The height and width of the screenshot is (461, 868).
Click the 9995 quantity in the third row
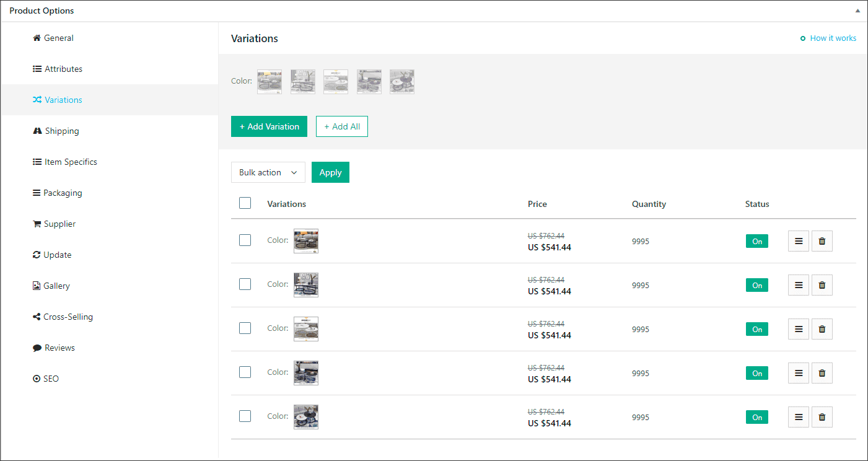pos(641,330)
